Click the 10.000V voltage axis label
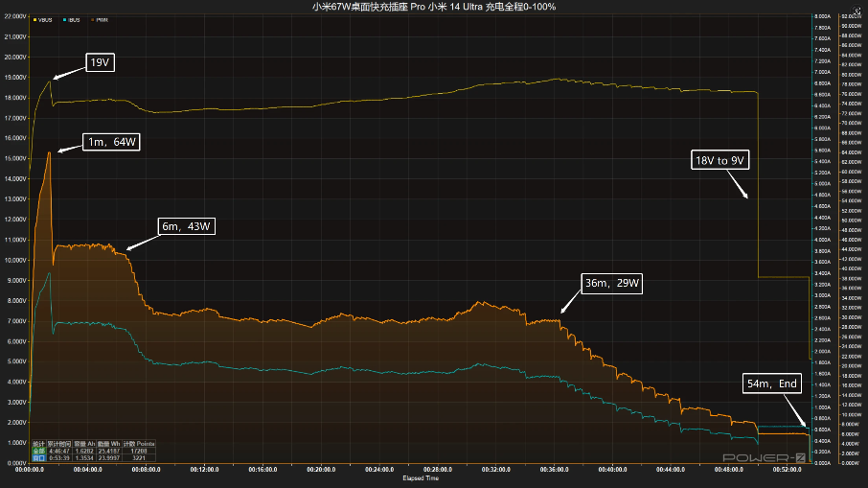Image resolution: width=868 pixels, height=488 pixels. pyautogui.click(x=15, y=261)
